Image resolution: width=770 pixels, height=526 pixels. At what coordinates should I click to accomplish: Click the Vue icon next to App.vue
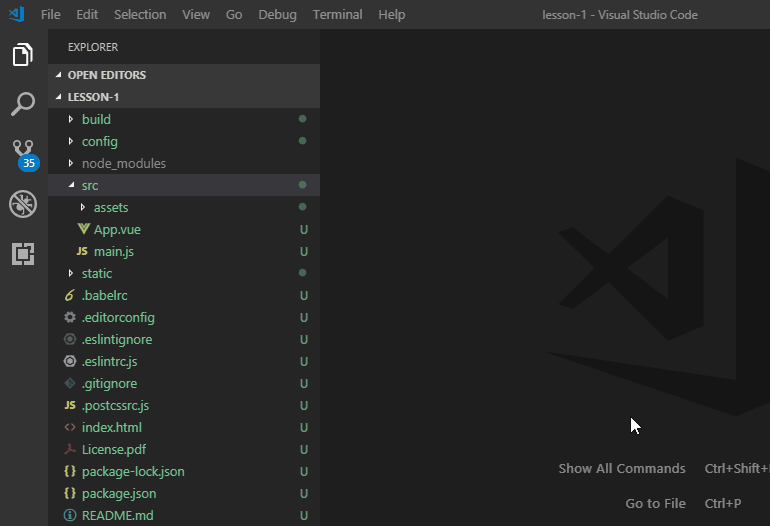83,230
